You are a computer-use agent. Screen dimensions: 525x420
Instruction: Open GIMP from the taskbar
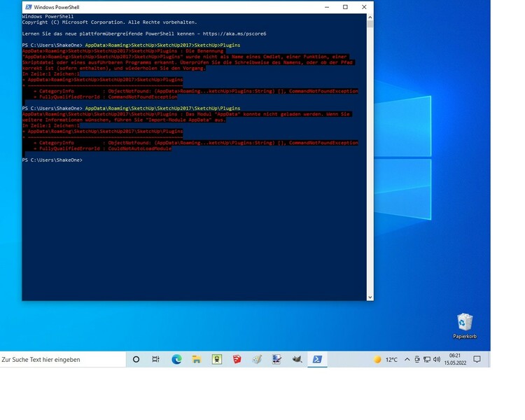[x=297, y=359]
